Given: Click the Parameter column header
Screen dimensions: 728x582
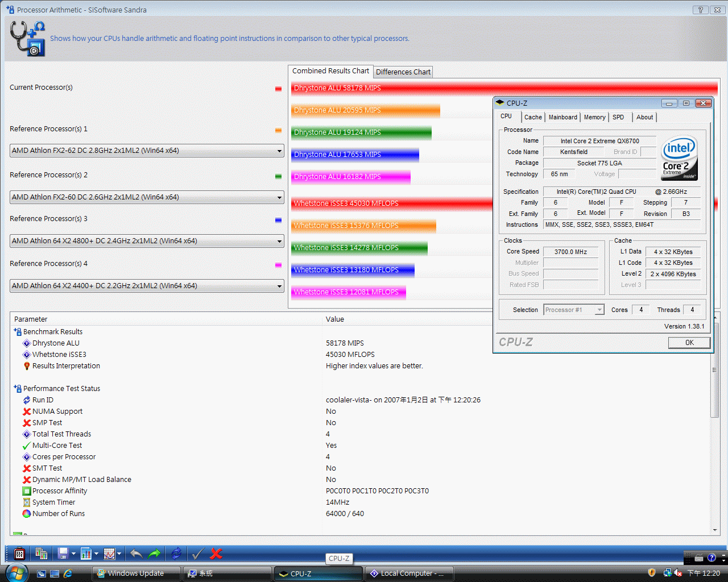Looking at the screenshot, I should coord(166,319).
